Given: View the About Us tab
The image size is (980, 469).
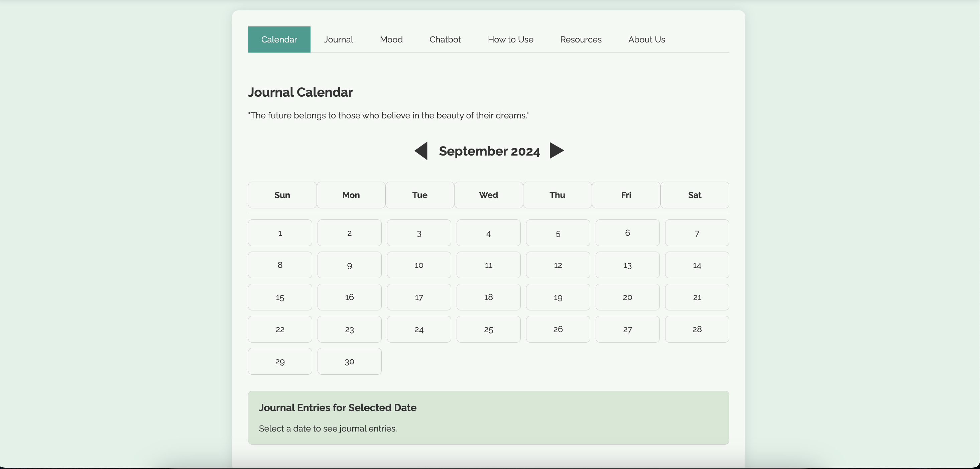Looking at the screenshot, I should coord(646,39).
